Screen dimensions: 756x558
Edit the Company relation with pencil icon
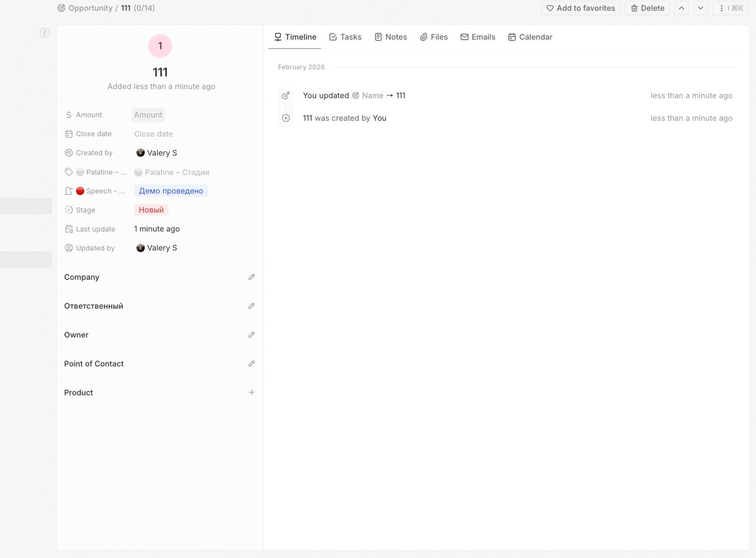[x=252, y=277]
